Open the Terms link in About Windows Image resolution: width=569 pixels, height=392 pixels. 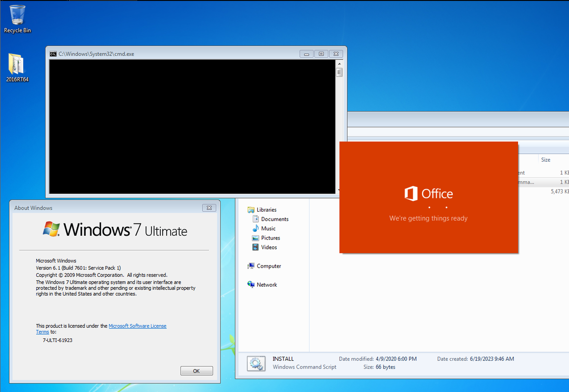coord(43,332)
